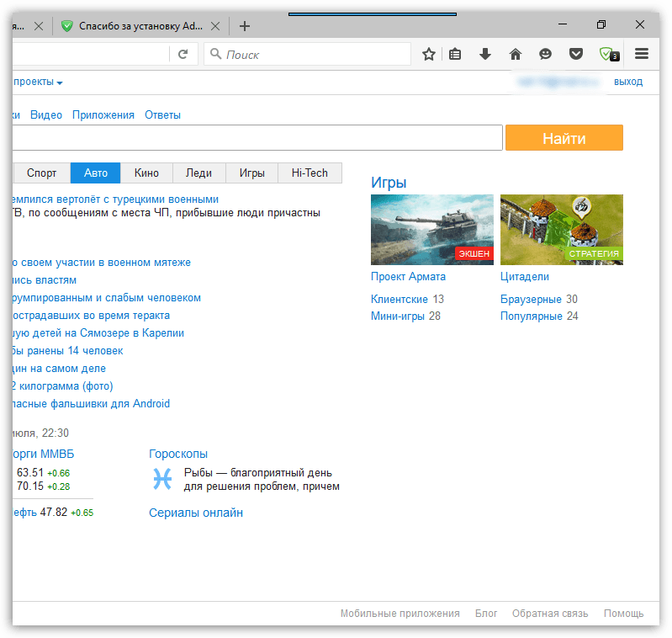This screenshot has width=672, height=638.
Task: Open 'Мини-игры' games category
Action: 398,316
